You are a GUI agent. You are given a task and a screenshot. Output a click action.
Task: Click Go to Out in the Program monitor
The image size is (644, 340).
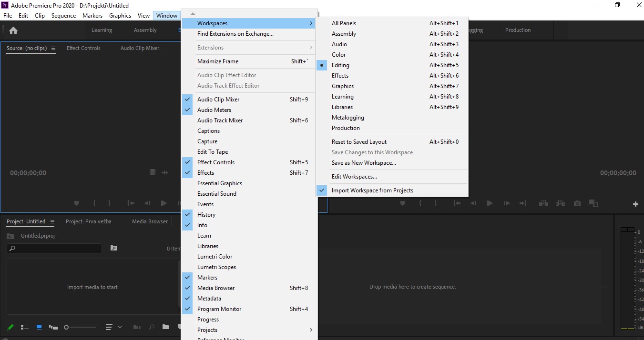coord(523,203)
